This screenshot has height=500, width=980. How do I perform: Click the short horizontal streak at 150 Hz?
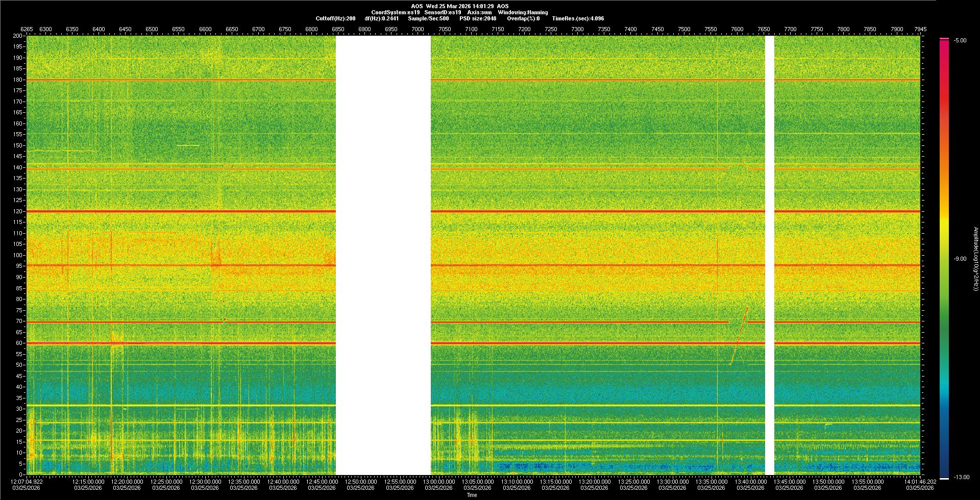(188, 145)
